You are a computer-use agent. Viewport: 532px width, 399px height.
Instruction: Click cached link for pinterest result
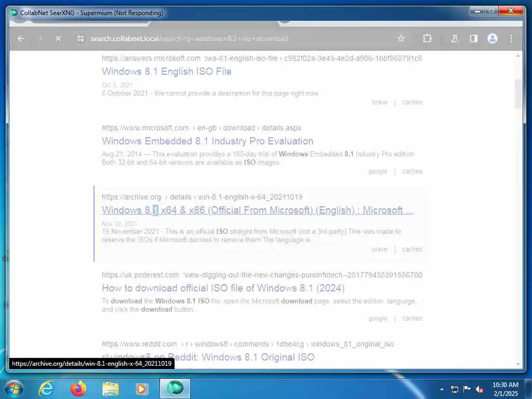pyautogui.click(x=412, y=318)
